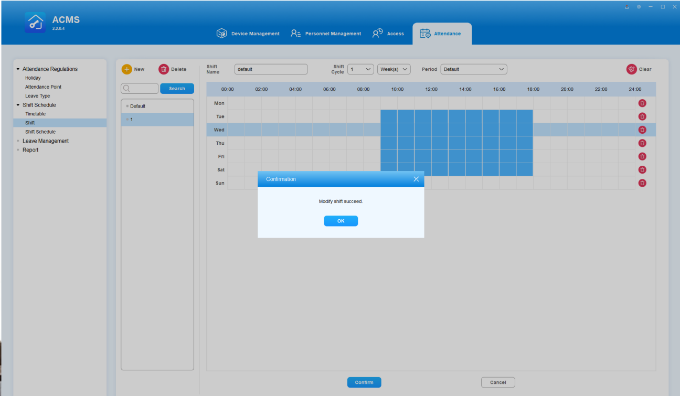Click the red Clear icon

631,69
